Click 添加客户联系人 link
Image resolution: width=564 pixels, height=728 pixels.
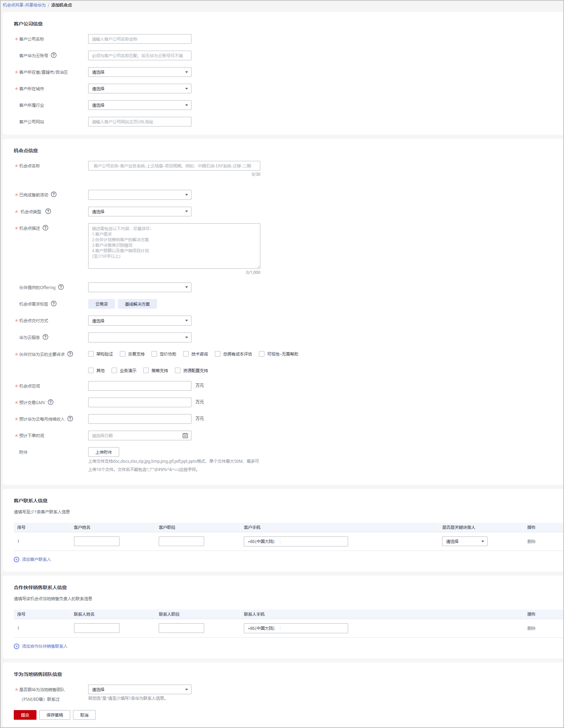pos(36,560)
